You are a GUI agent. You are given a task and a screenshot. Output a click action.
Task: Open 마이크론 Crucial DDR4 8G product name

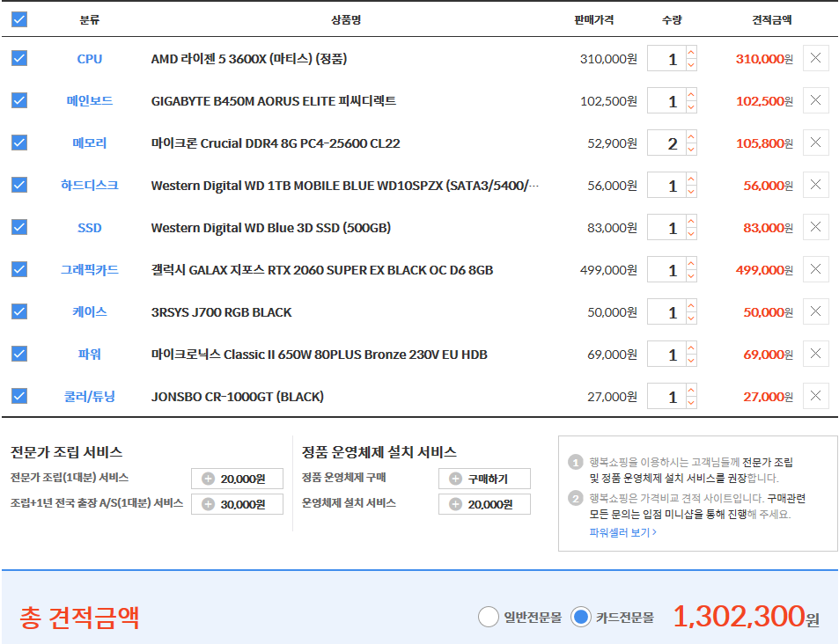tap(276, 143)
